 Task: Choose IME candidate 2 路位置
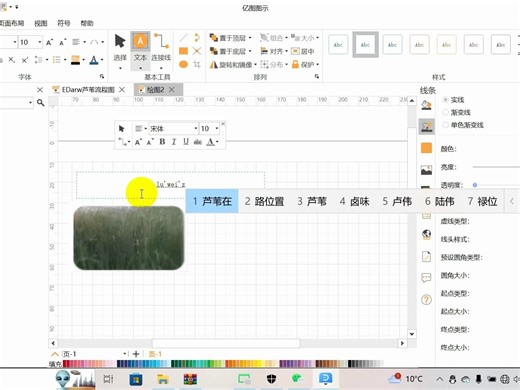pyautogui.click(x=264, y=201)
